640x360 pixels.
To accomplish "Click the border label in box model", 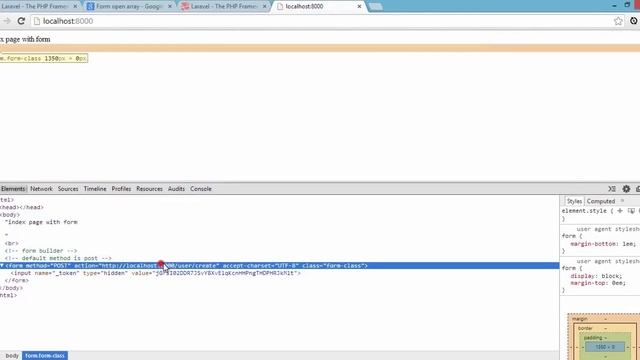I will coord(585,328).
